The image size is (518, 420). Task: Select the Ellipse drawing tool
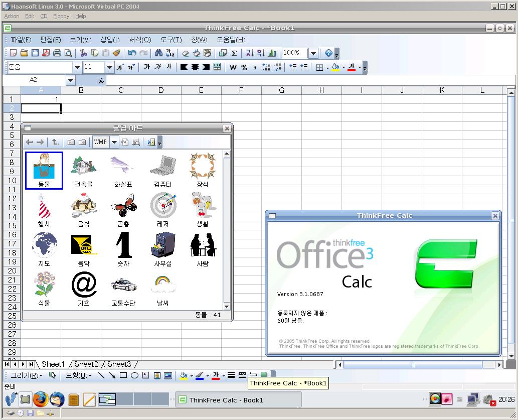(x=134, y=375)
